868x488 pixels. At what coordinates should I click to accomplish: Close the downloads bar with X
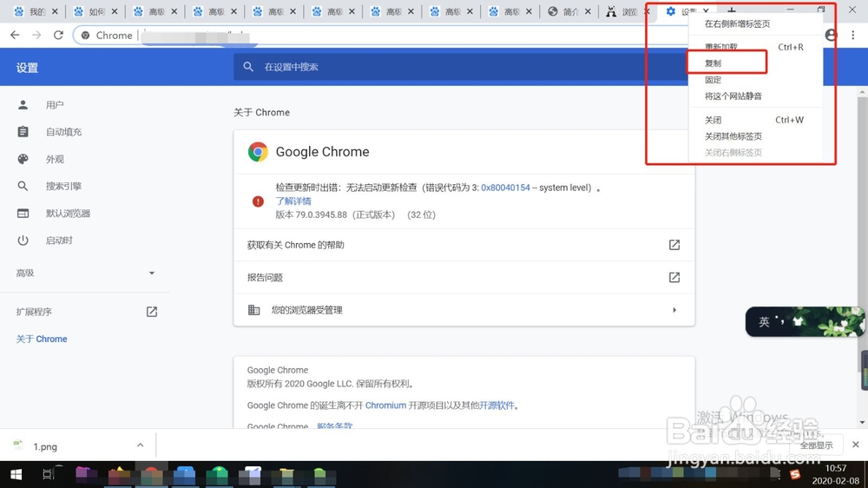point(855,445)
